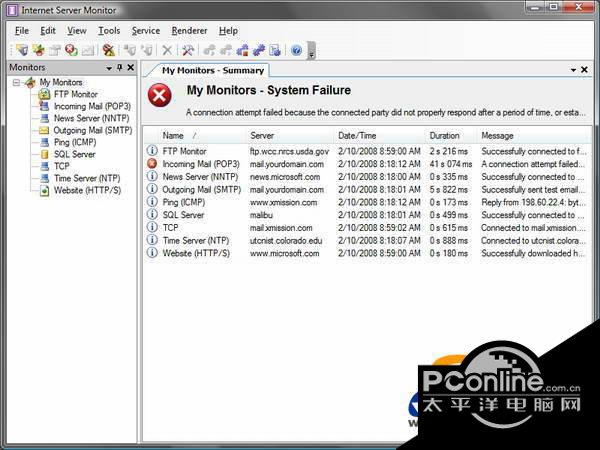The height and width of the screenshot is (450, 600).
Task: Click TCP row name in the table
Action: point(170,228)
